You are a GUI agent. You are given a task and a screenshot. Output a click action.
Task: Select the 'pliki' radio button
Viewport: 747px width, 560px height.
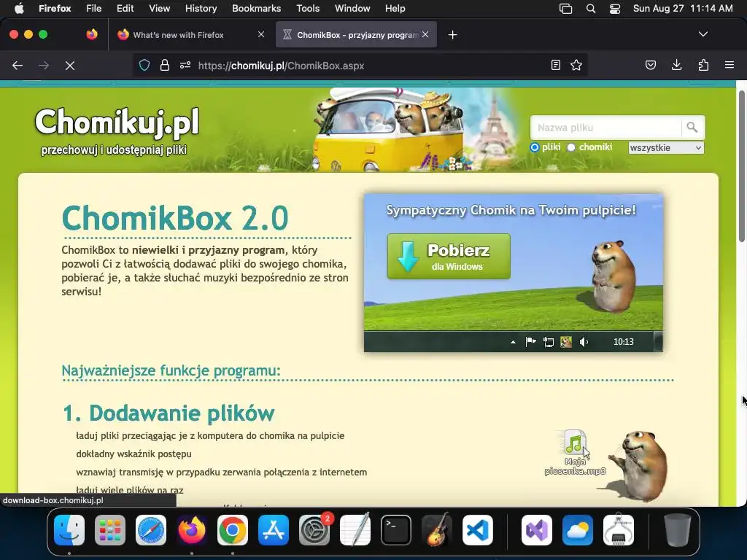[535, 147]
